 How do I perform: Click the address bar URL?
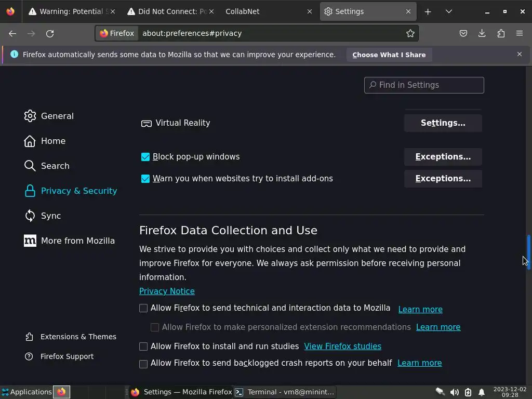point(192,33)
